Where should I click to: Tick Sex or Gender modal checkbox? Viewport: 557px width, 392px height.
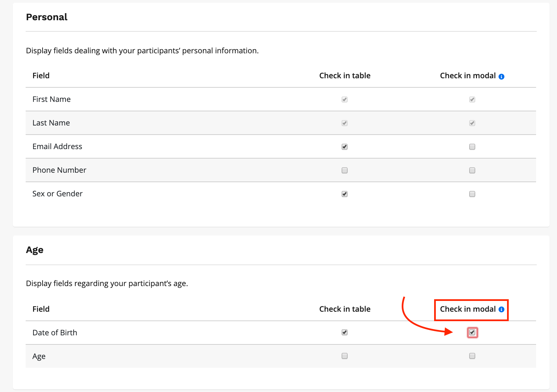click(x=472, y=194)
